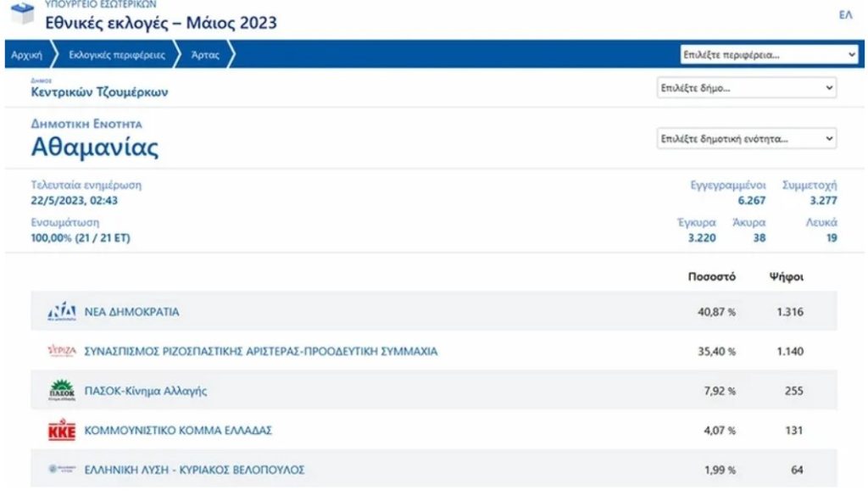Open the ΝΕΑ ΔΗΜΟΚΡΑΤΙΑ party link

coord(131,312)
